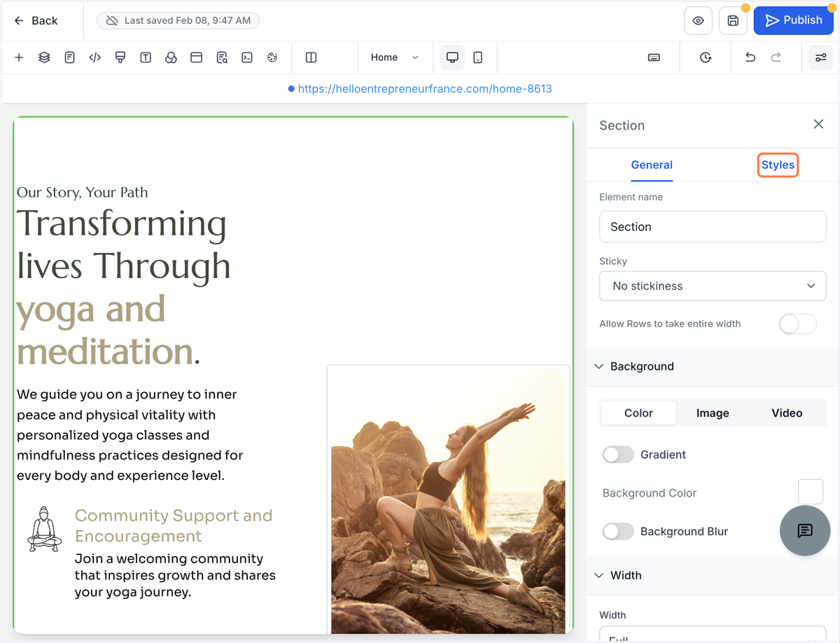This screenshot has width=840, height=643.
Task: Turn on Background Blur switch
Action: coord(618,532)
